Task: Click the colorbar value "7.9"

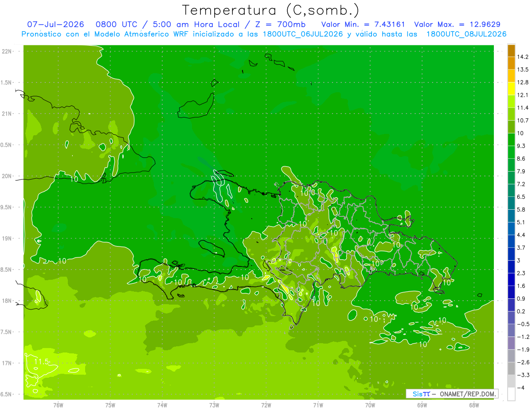Action: pos(521,172)
